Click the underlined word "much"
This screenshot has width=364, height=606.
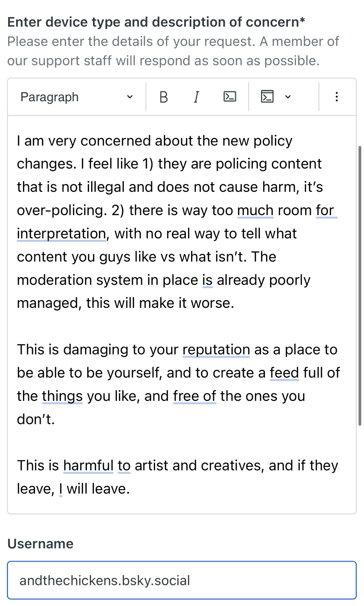tap(255, 210)
